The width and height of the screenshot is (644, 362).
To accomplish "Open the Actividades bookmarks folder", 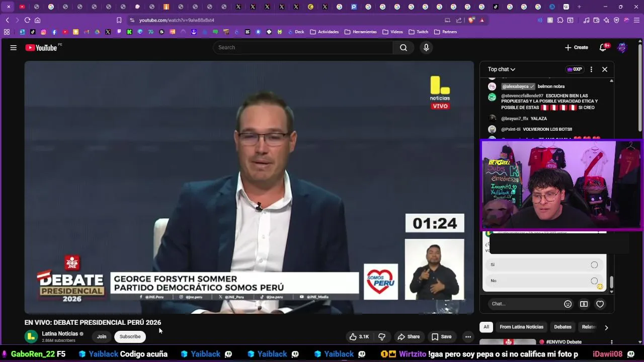I will 325,32.
